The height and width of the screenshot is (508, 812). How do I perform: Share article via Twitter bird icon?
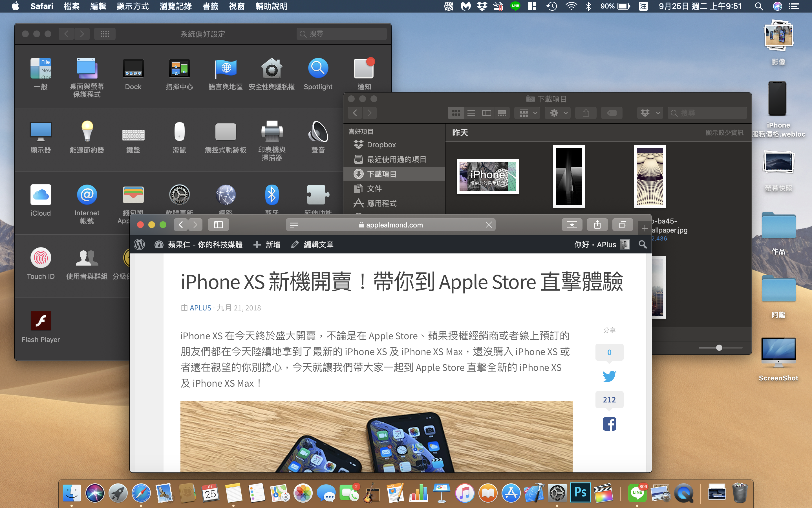609,376
